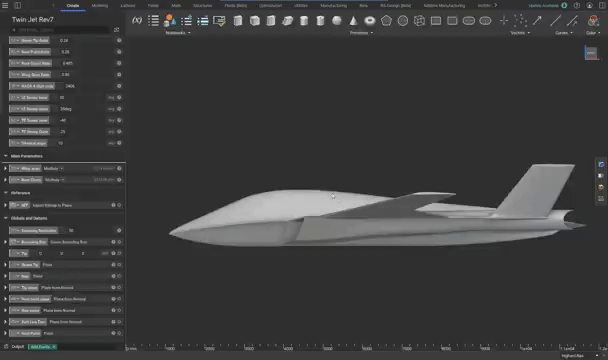Collapse the Globals and Datums section

[5, 218]
